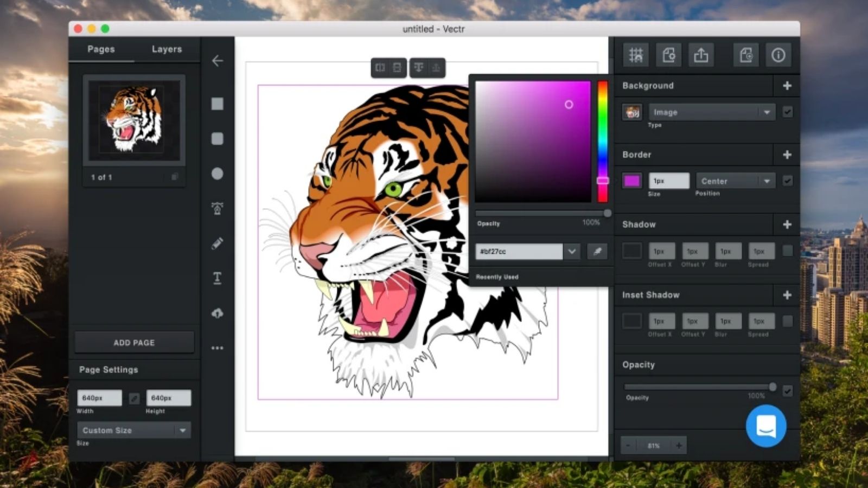The height and width of the screenshot is (488, 868).
Task: Enable the Shadow checkbox
Action: (787, 251)
